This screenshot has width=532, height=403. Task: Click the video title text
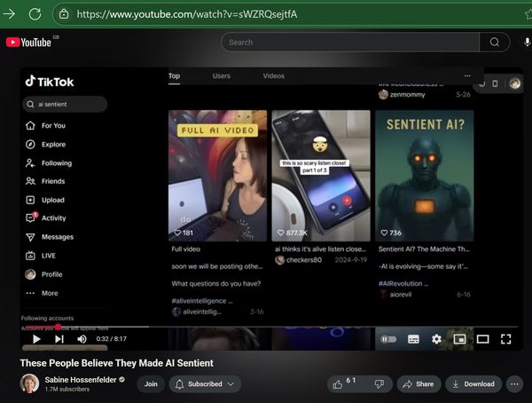(x=117, y=363)
